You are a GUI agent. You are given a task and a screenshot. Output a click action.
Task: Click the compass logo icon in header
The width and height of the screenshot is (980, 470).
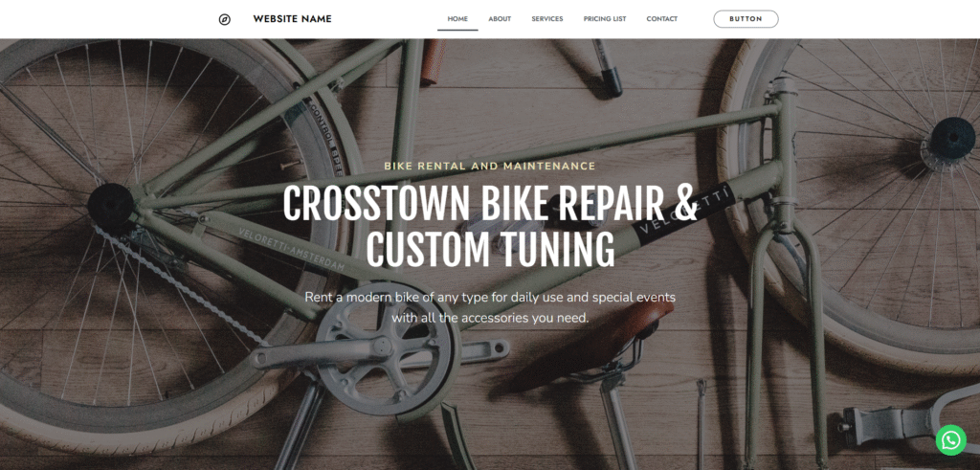(x=224, y=19)
